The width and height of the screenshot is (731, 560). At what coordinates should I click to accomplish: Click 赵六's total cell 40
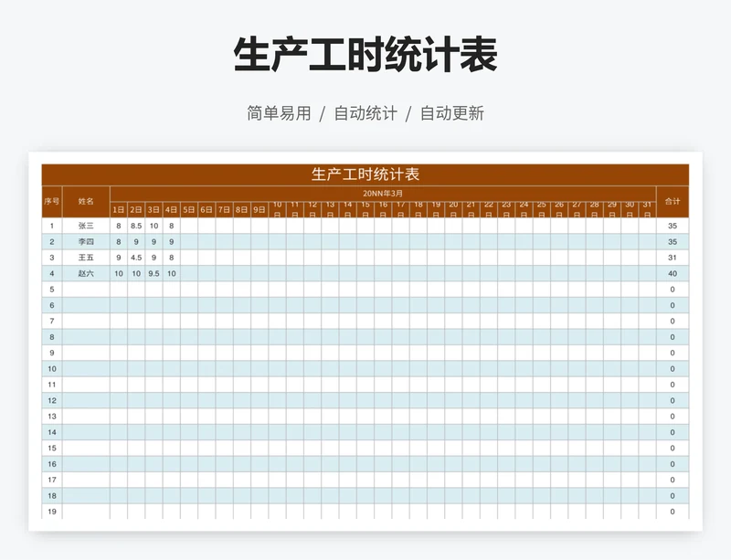[x=673, y=273]
